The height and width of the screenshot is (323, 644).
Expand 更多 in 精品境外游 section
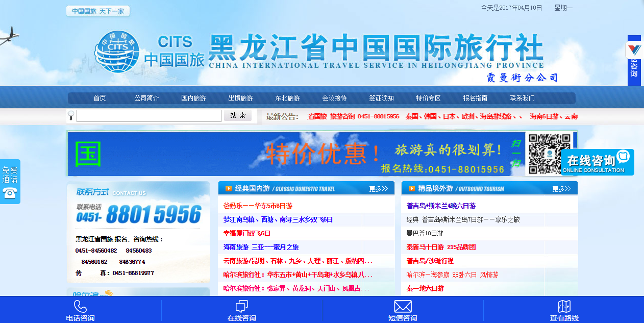click(561, 189)
